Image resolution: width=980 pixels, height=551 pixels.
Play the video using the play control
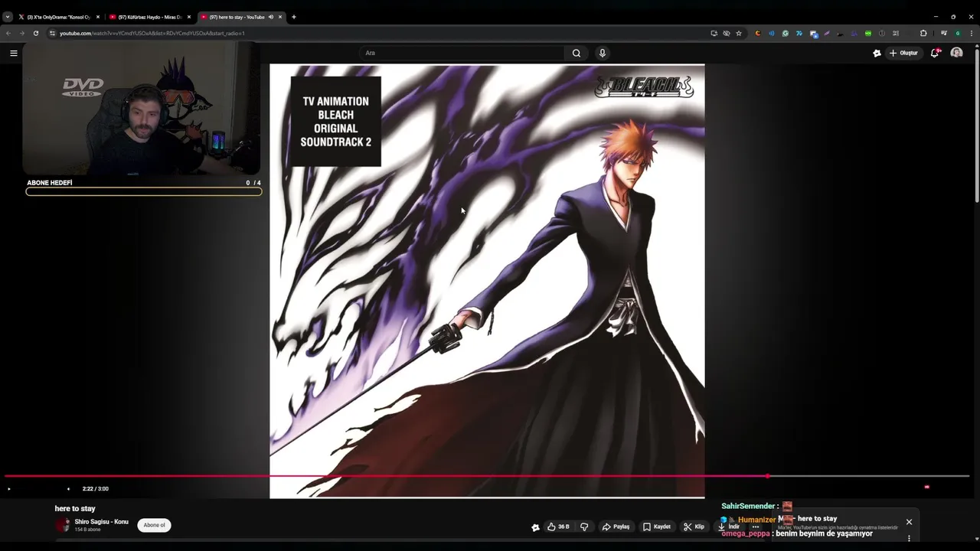coord(9,489)
